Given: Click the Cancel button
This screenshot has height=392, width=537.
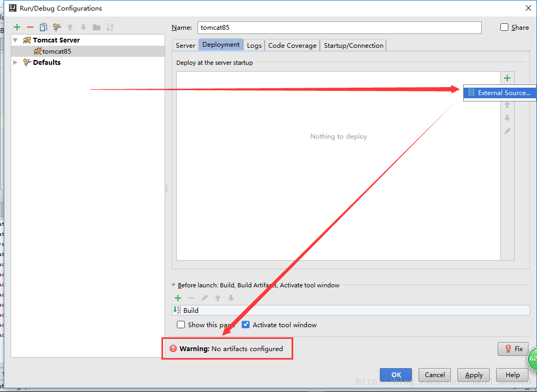Looking at the screenshot, I should [x=434, y=375].
